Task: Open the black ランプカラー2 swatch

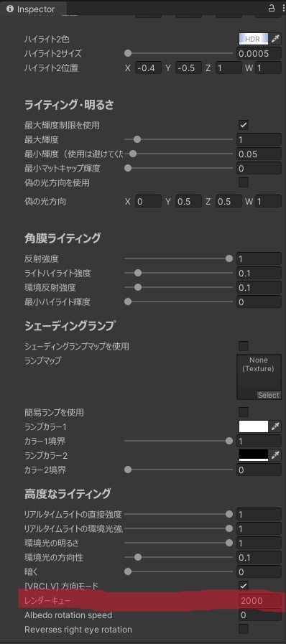Action: tap(253, 455)
